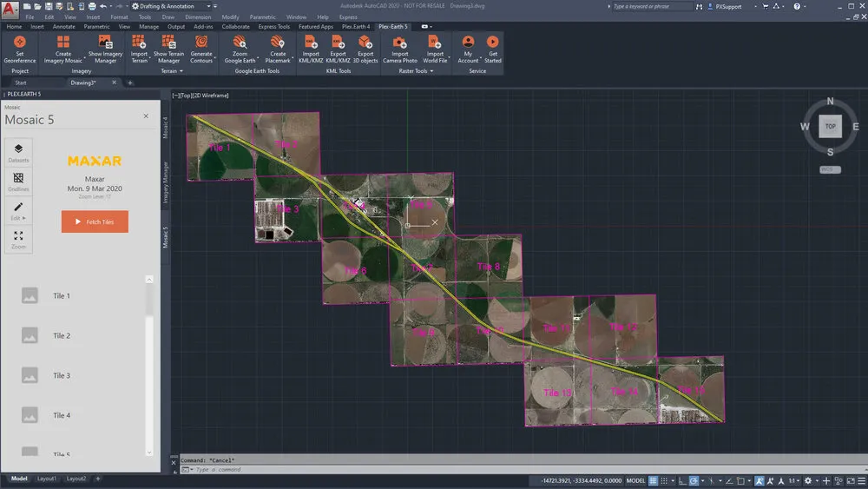
Task: Click the tile list vertical scrollbar
Action: [x=149, y=366]
